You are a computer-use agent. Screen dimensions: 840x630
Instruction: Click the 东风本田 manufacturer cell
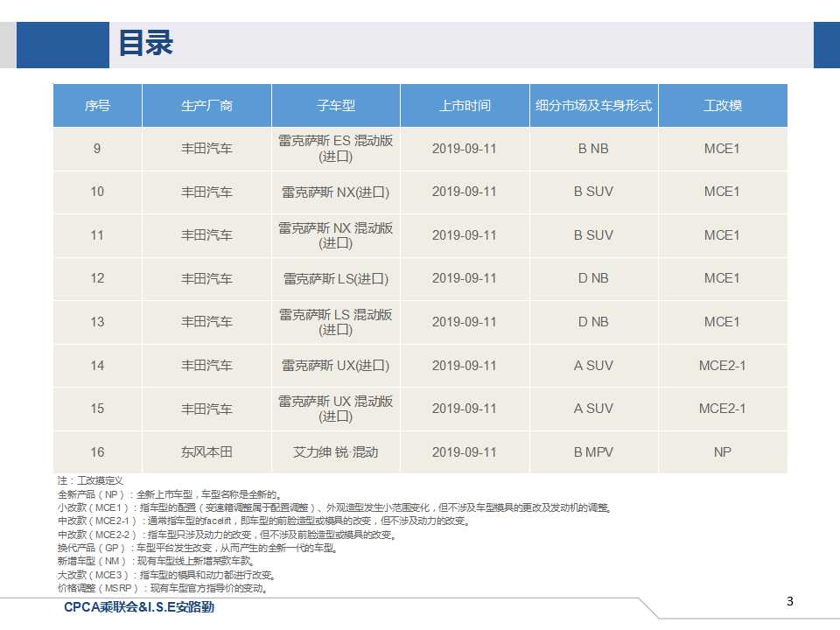206,452
